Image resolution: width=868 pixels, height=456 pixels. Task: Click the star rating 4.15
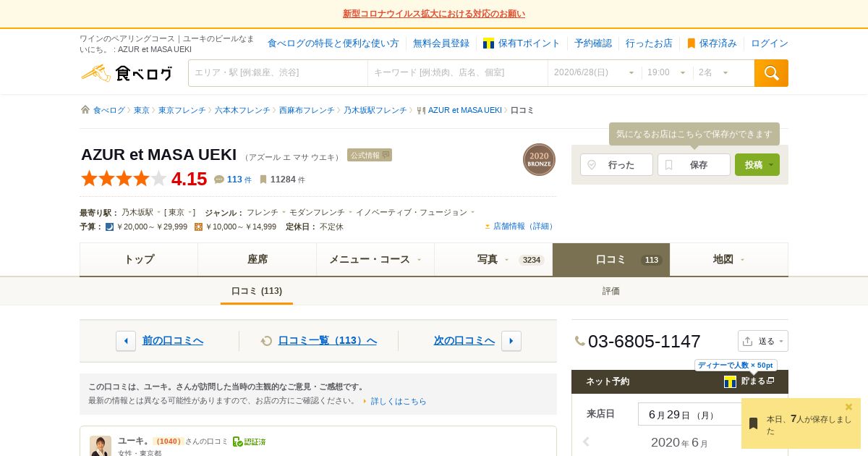click(144, 178)
